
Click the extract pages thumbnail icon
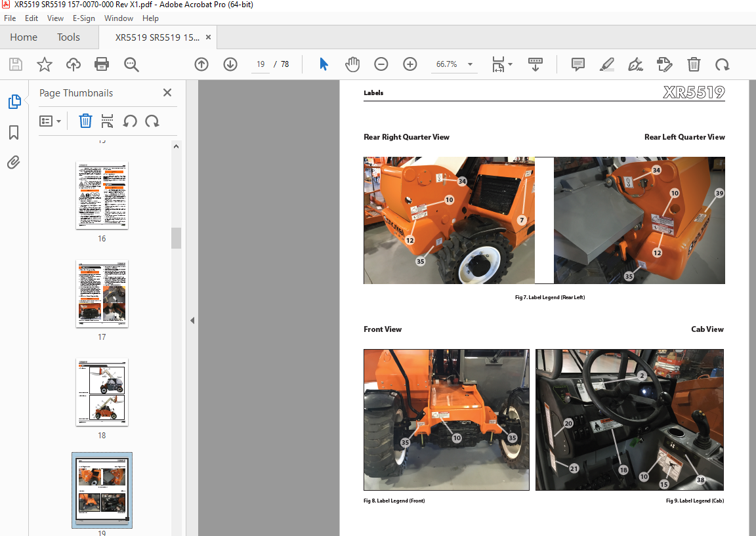pos(107,121)
